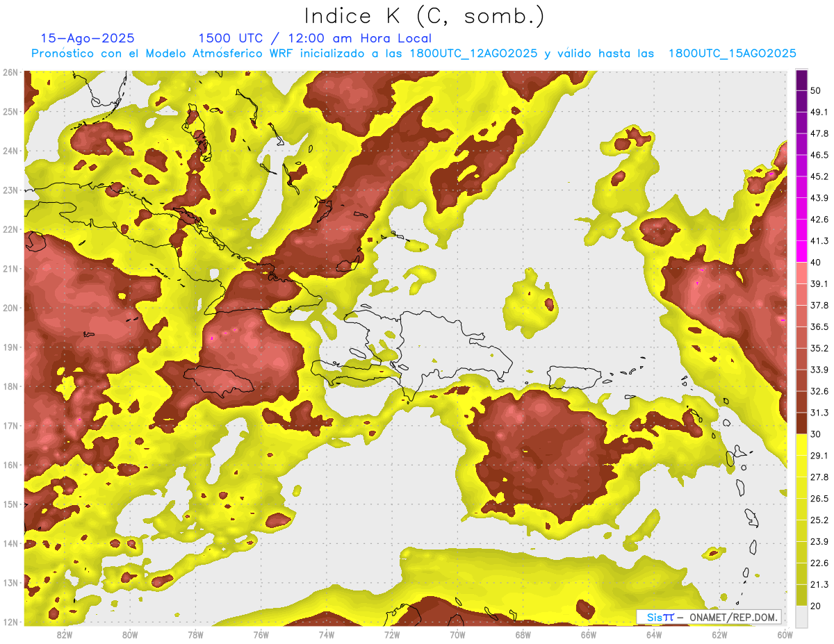Viewport: 834px width, 644px height.
Task: Click latitude axis label '13N'
Action: (x=10, y=582)
